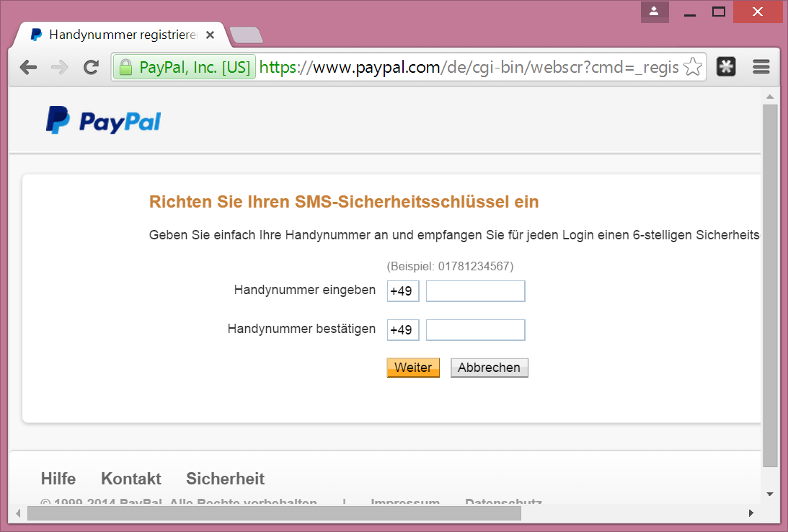Click the Abbrechen button
788x532 pixels.
(x=489, y=367)
